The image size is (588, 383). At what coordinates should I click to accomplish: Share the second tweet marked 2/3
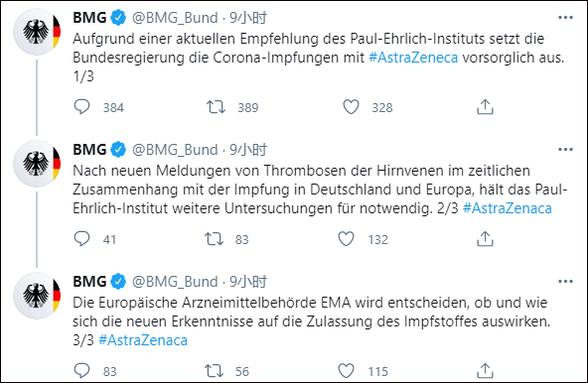point(485,239)
